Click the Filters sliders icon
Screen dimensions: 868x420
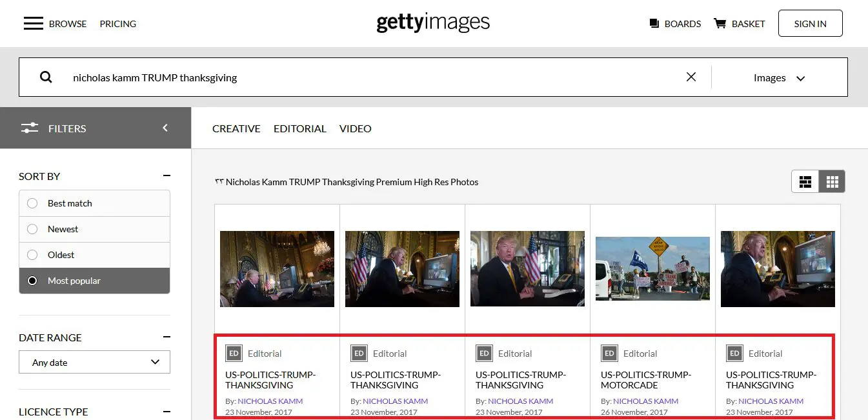pos(30,128)
